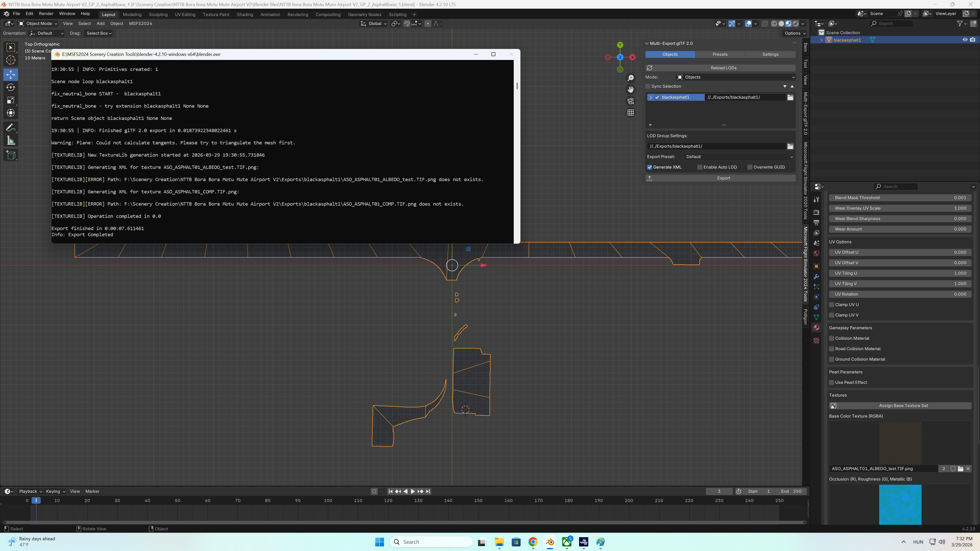Select the Rotate tool in toolbar

coord(11,87)
